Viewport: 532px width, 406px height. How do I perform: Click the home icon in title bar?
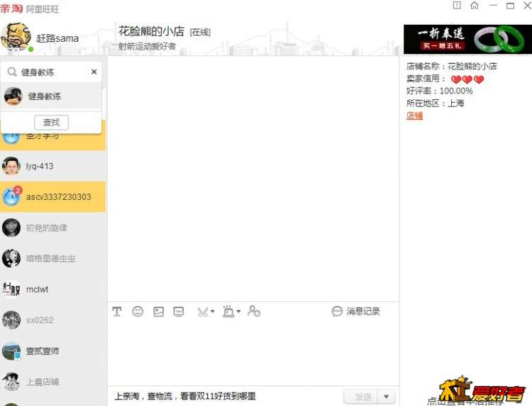(x=475, y=6)
